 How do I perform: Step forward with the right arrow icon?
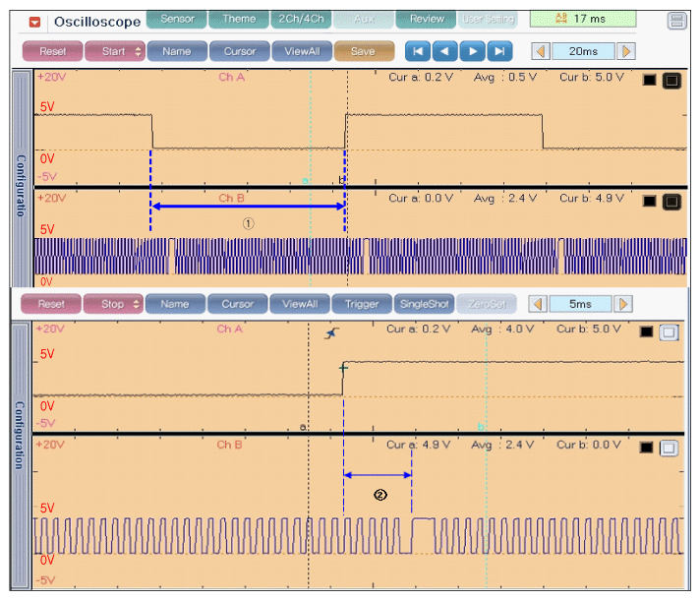tap(472, 51)
